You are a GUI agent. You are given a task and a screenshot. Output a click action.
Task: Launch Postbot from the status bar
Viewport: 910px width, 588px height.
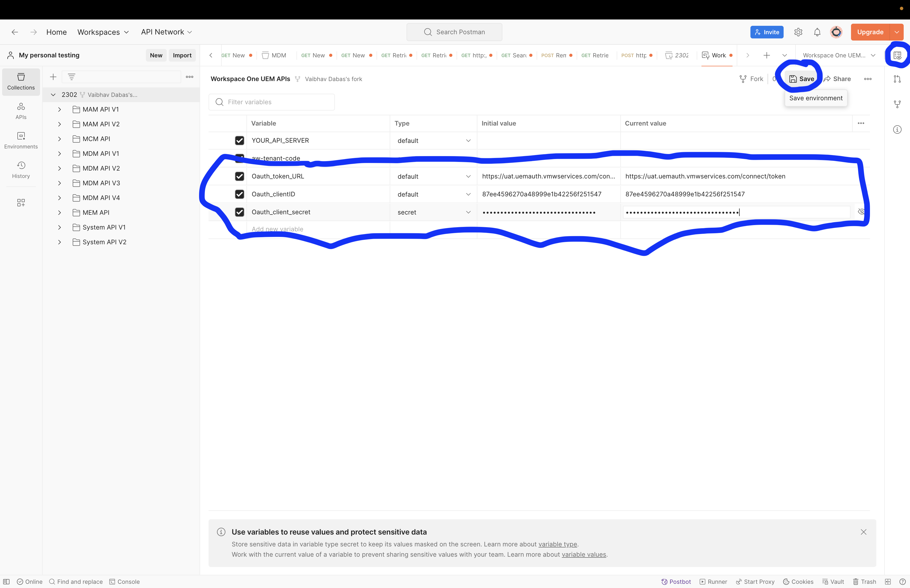(676, 581)
